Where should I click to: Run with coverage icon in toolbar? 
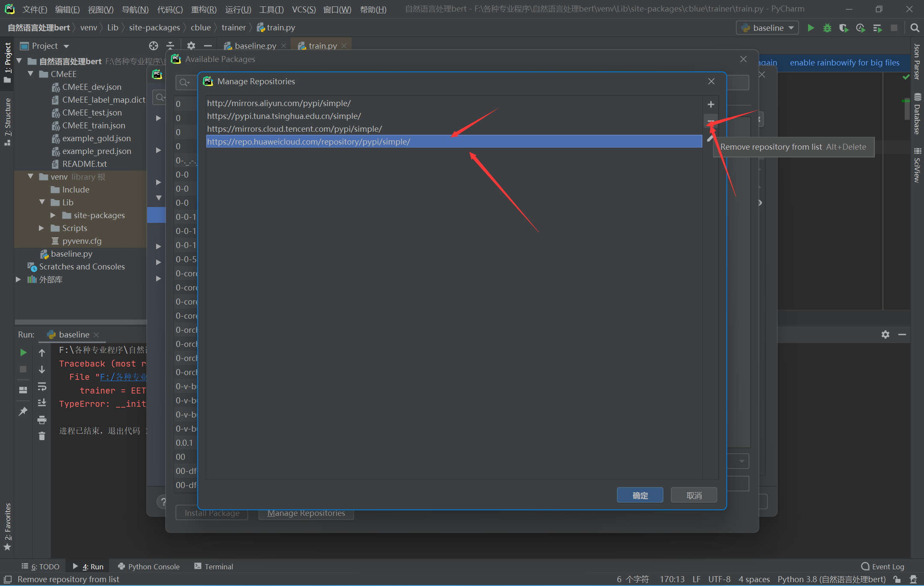point(844,28)
